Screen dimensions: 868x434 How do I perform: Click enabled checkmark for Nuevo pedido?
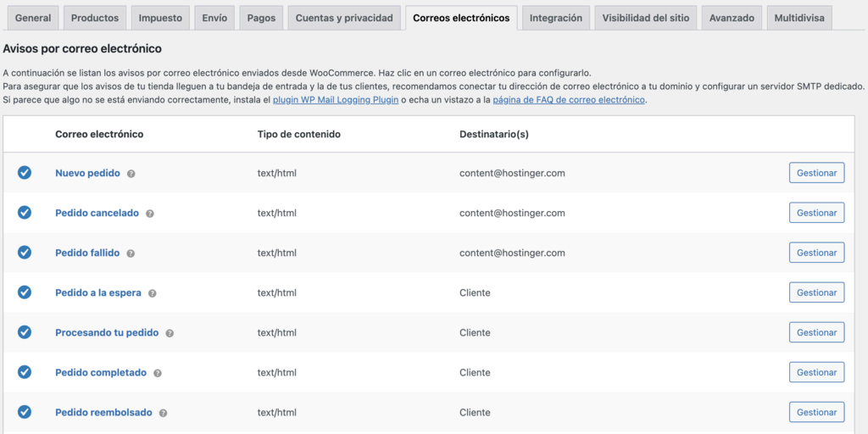(25, 173)
